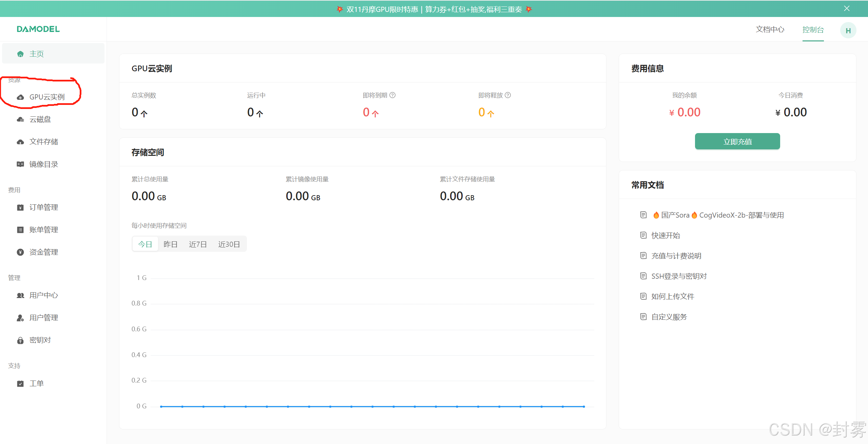
Task: Switch storage chart to 昨日
Action: click(170, 244)
